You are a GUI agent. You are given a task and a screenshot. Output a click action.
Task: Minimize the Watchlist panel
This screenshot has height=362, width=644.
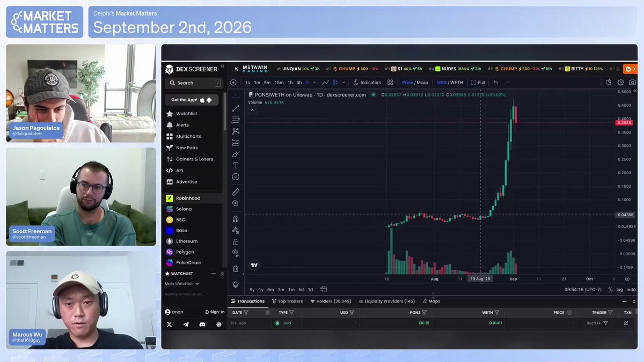213,274
